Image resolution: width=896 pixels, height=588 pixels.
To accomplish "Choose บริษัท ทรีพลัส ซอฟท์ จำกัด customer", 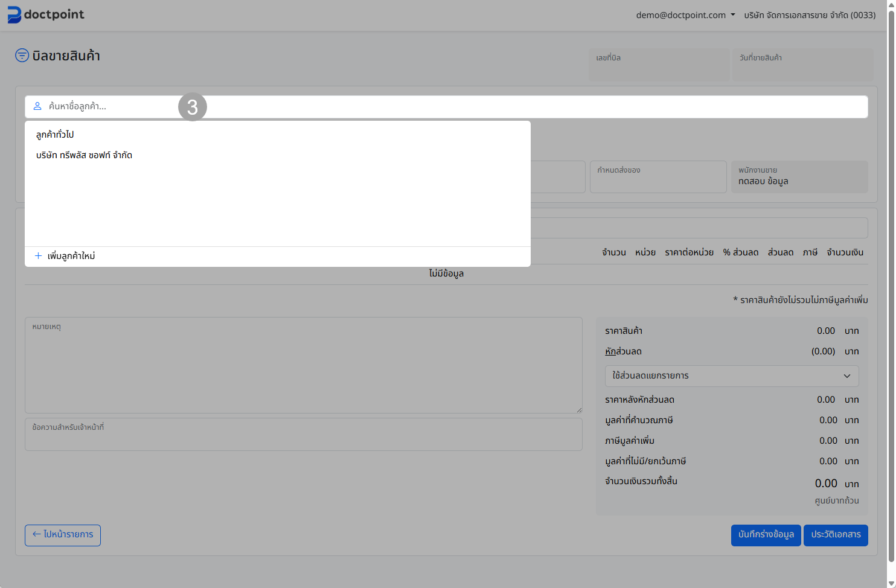I will click(x=84, y=155).
